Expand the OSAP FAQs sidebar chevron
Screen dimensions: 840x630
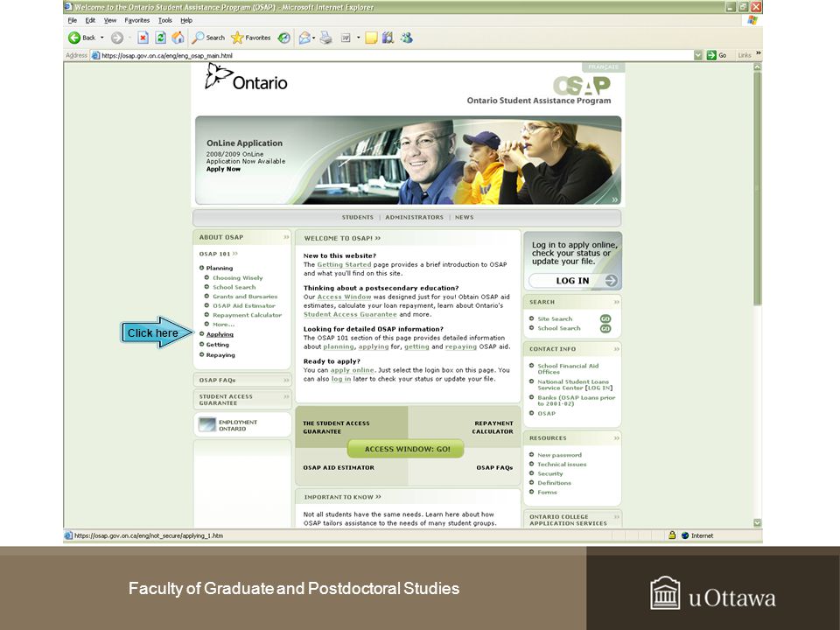[286, 380]
